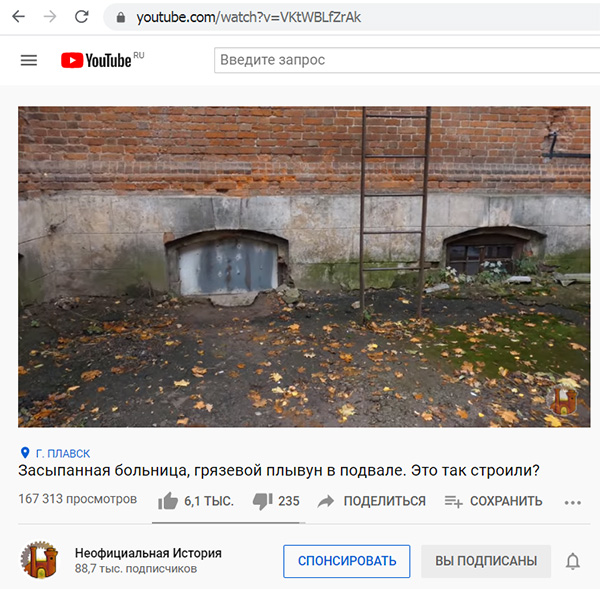Screen dimensions: 600x589
Task: Toggle the notification bell for the channel
Action: (573, 561)
